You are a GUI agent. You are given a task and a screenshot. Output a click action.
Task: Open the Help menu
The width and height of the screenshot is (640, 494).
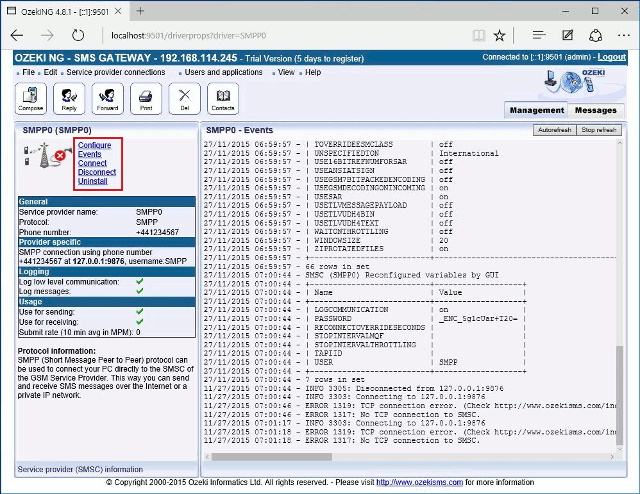click(x=313, y=72)
